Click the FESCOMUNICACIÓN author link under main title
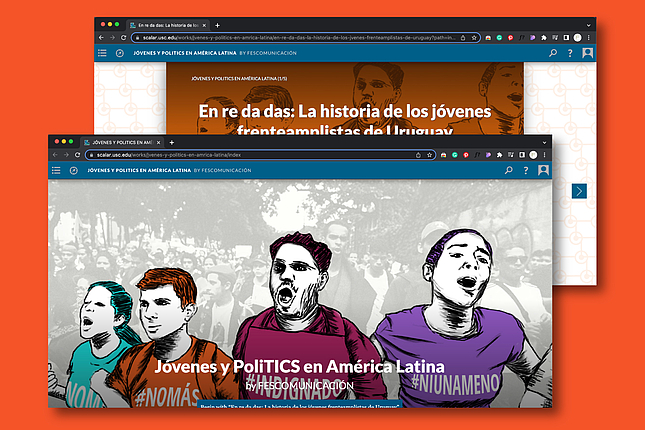The height and width of the screenshot is (430, 645). pyautogui.click(x=306, y=385)
